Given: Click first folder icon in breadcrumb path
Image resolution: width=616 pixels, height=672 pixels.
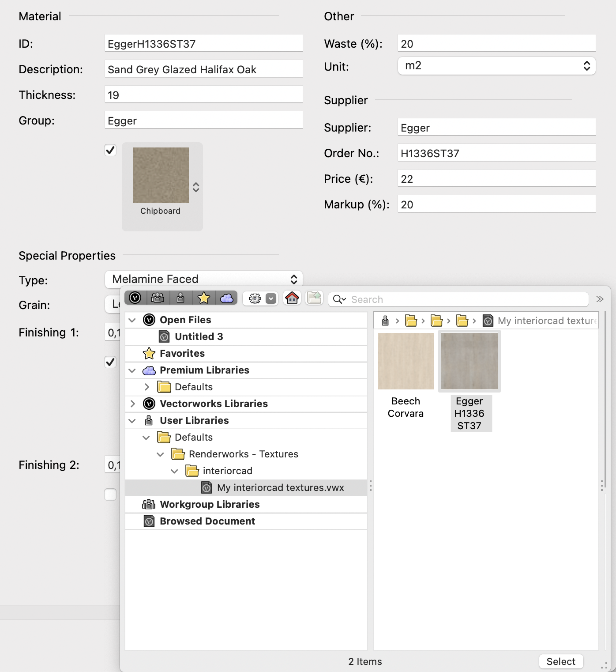Looking at the screenshot, I should (411, 321).
